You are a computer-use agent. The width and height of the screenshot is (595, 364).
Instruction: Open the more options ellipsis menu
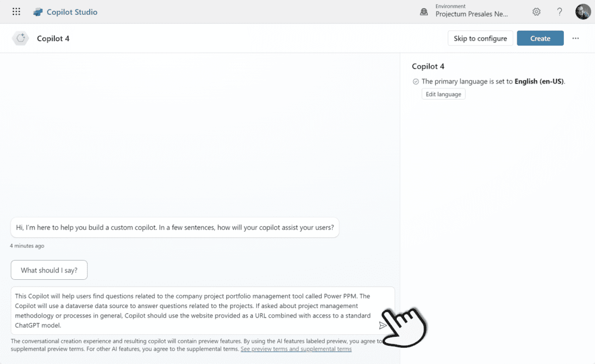pos(575,38)
